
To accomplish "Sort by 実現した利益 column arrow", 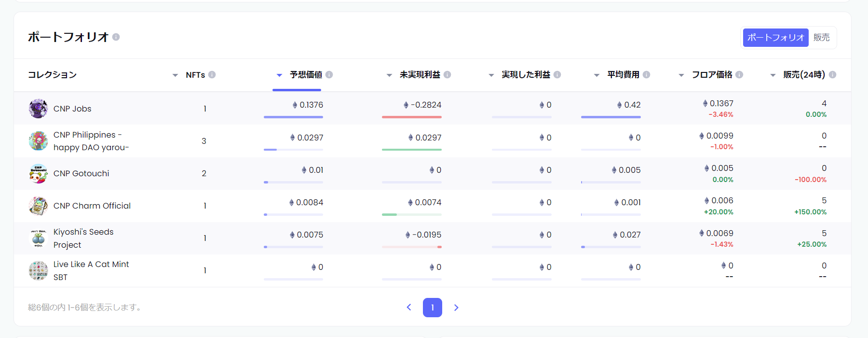I will [x=491, y=75].
